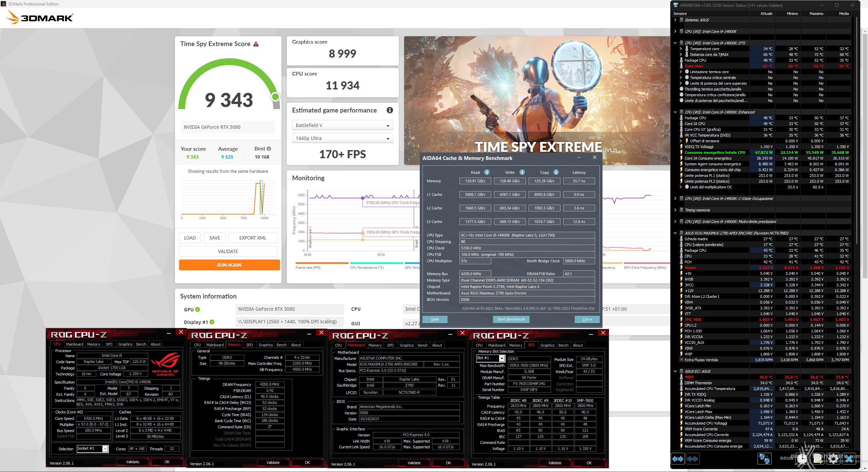
Task: Click the VALIDATE button in 3DMark
Action: point(228,251)
